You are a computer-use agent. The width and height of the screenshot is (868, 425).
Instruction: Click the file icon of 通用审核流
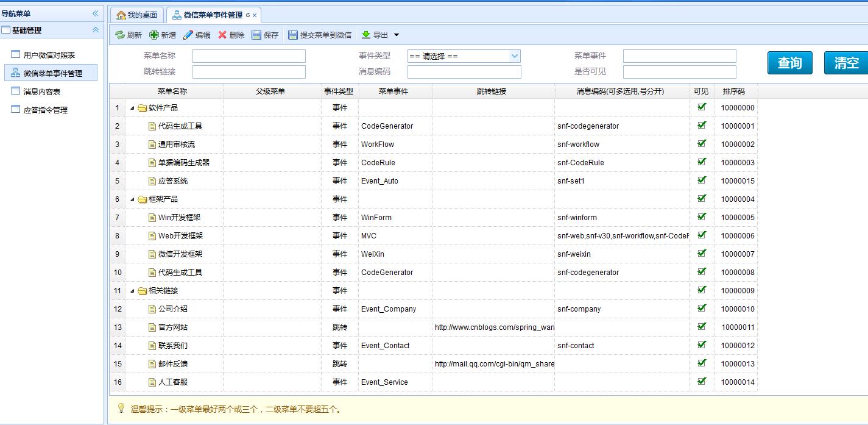point(153,145)
